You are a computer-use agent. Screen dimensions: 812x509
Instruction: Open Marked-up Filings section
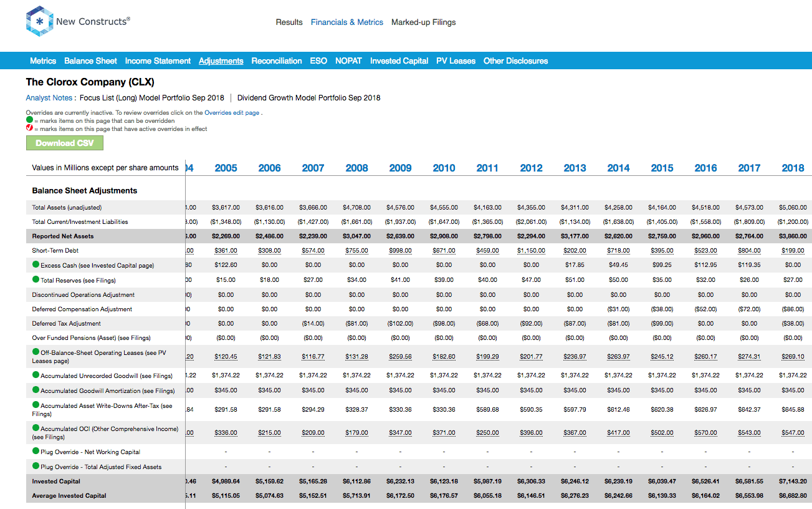click(x=424, y=22)
